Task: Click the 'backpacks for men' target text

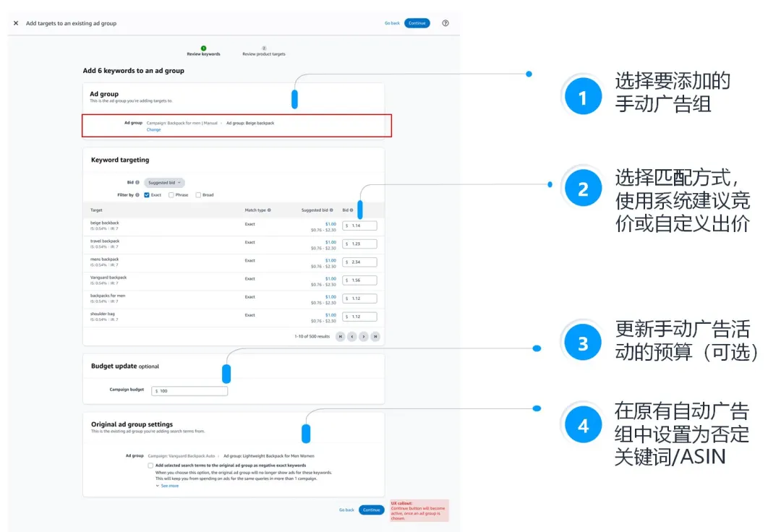Action: click(x=108, y=296)
